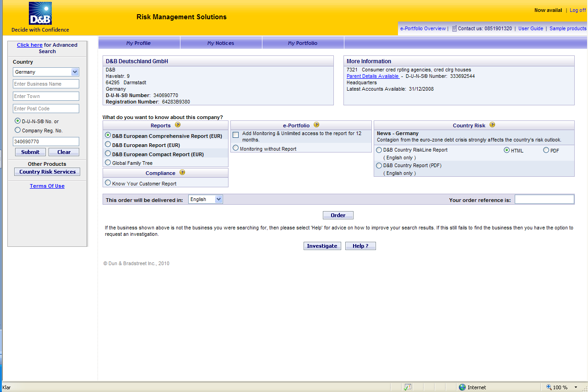
Task: Select D-U-N-S No. search option
Action: (18, 121)
